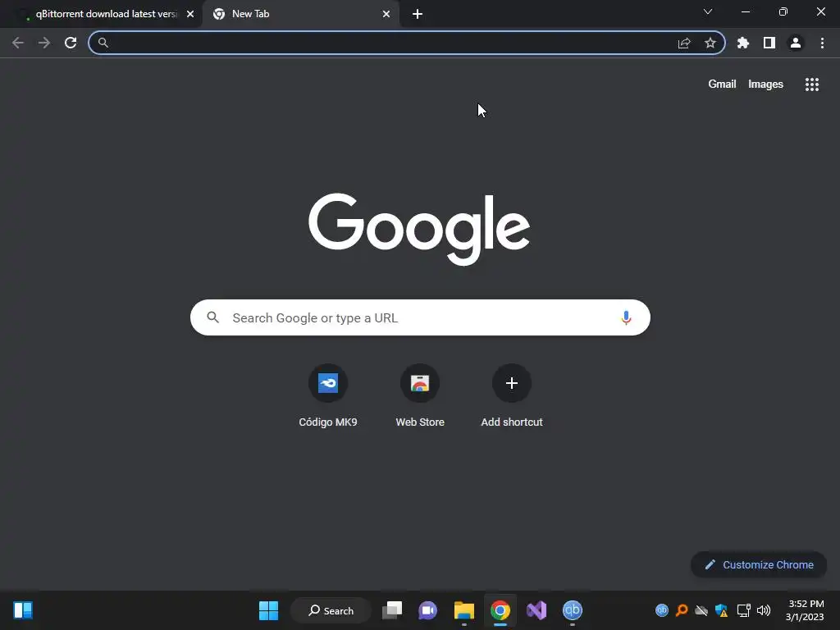840x630 pixels.
Task: Open the Gmail link
Action: click(x=722, y=84)
